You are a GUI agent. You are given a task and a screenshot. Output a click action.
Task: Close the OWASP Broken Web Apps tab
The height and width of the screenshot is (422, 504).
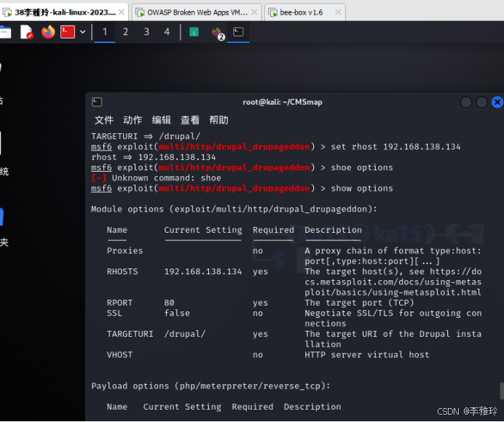tap(254, 12)
